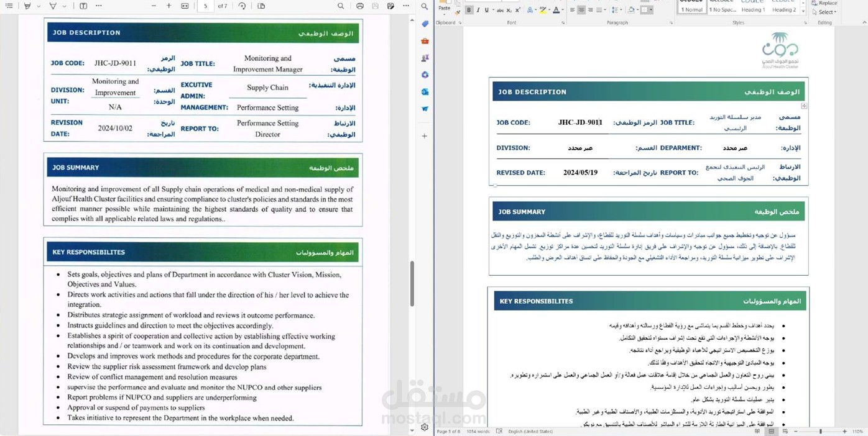868x436 pixels.
Task: Zoom in using plus in Word status bar
Action: (x=844, y=431)
